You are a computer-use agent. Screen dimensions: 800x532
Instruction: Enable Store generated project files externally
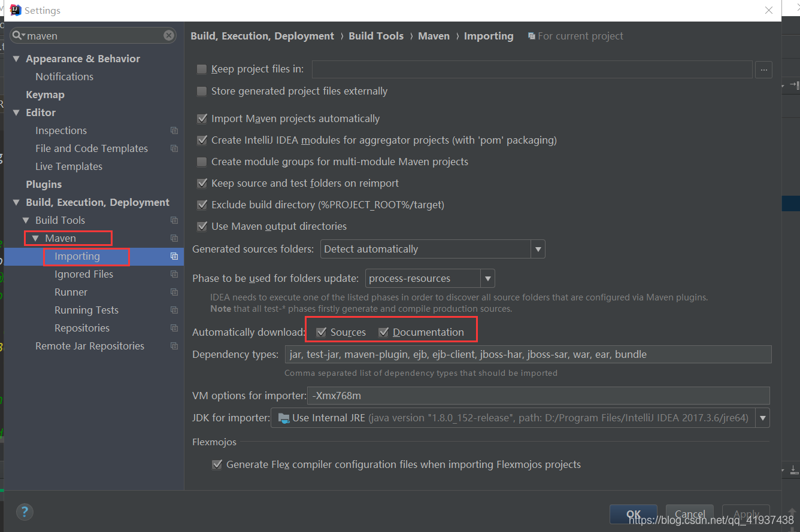(x=202, y=92)
